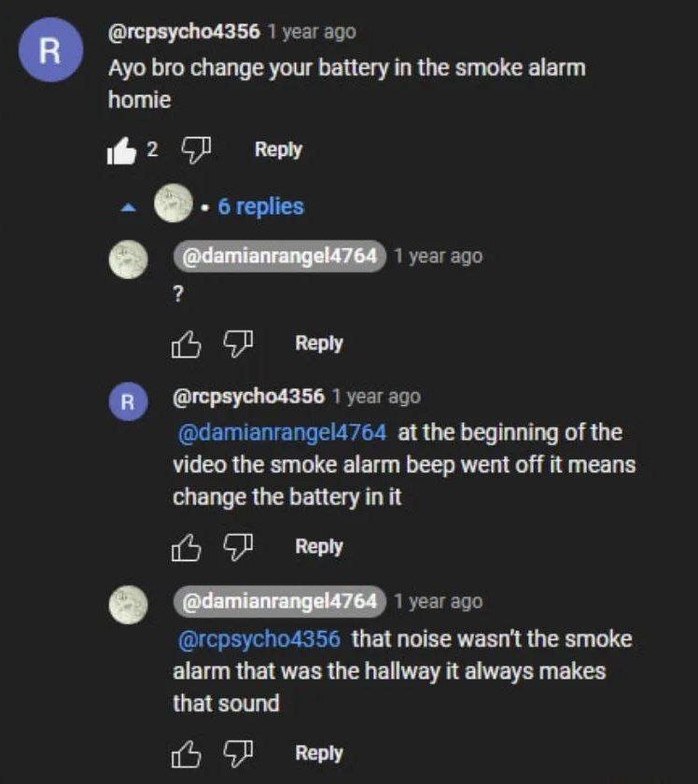Image resolution: width=698 pixels, height=784 pixels.
Task: Open highlighted @damianrangel4764 name on first reply
Action: [280, 256]
